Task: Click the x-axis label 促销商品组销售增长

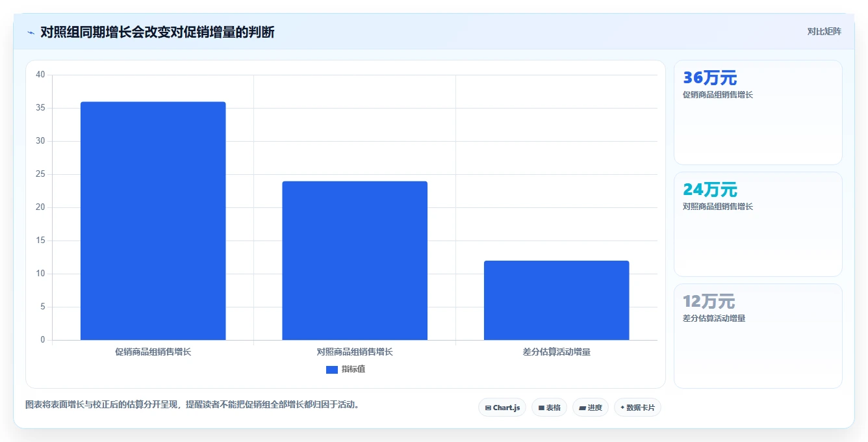Action: pos(153,352)
